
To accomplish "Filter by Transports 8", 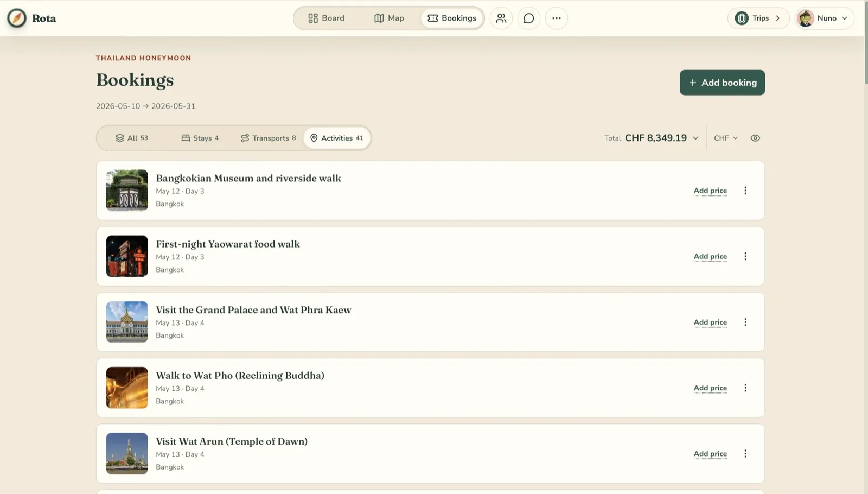I will click(269, 138).
